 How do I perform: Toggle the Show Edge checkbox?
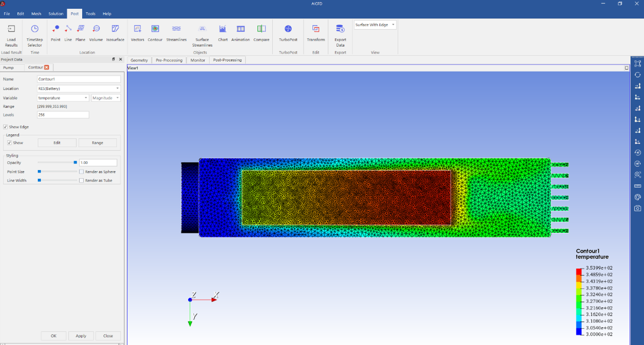[x=5, y=127]
